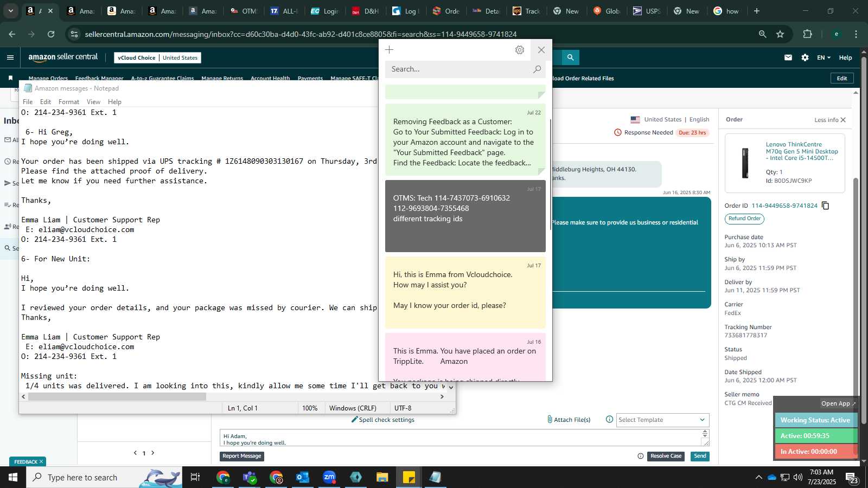Screen dimensions: 868x488
Task: Open Account Health in favorites bar
Action: pos(270,78)
